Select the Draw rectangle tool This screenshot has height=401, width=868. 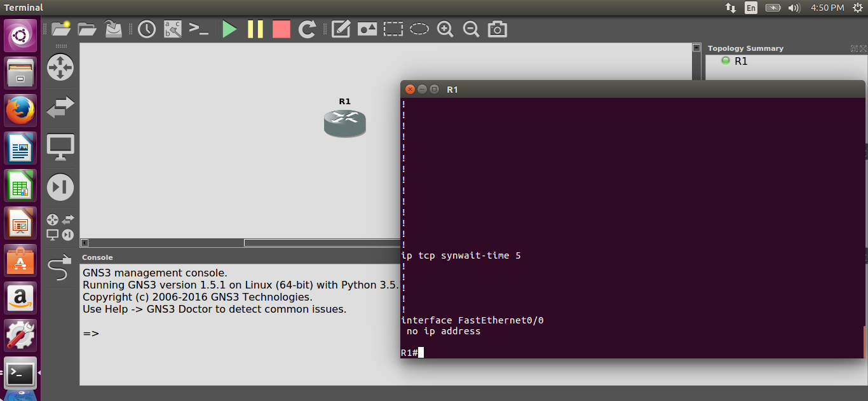(393, 29)
